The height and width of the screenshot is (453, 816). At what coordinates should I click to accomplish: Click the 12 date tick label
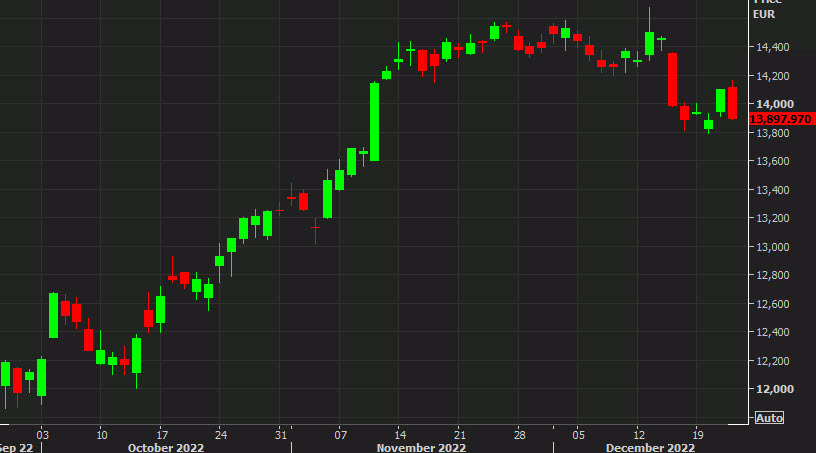(639, 435)
